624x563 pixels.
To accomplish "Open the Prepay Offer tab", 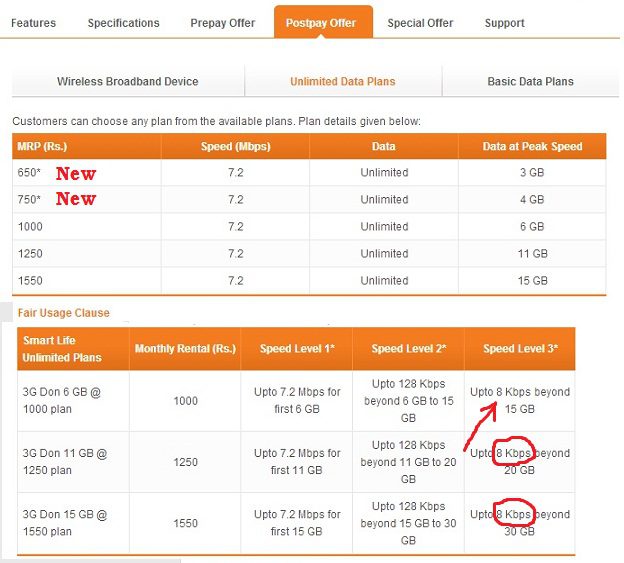I will pyautogui.click(x=222, y=23).
